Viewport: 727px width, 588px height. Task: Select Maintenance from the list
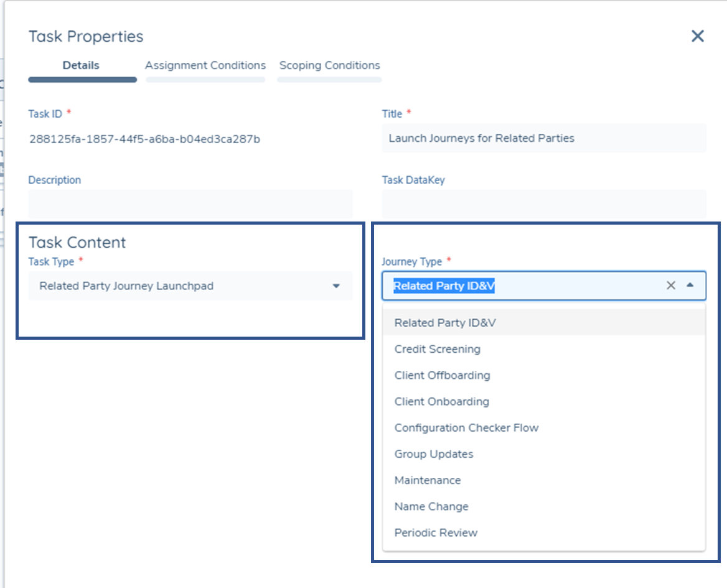click(428, 480)
